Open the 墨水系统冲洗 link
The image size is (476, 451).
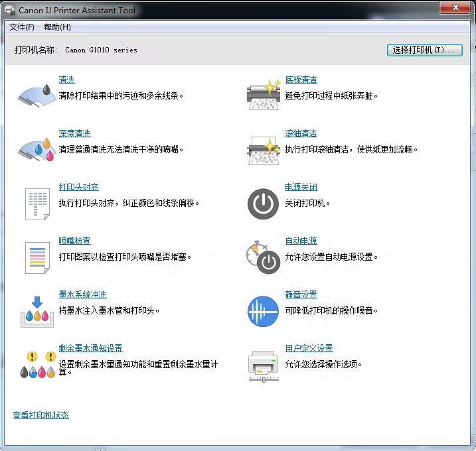[82, 294]
